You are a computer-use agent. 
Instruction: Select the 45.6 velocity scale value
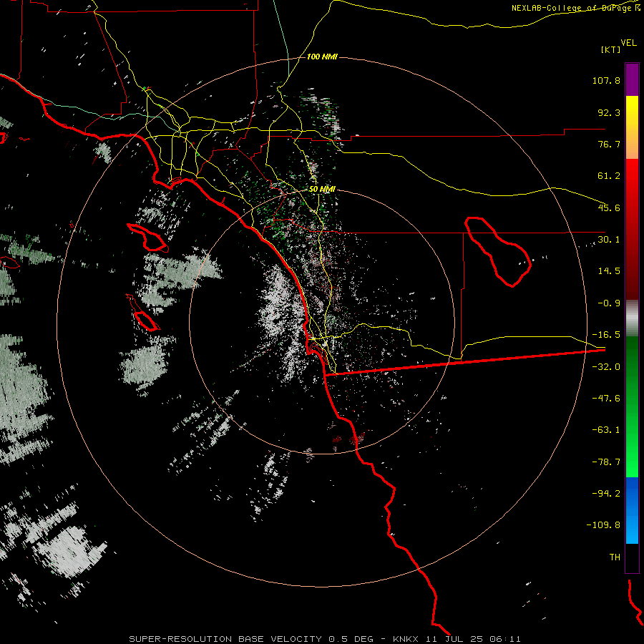pyautogui.click(x=609, y=208)
